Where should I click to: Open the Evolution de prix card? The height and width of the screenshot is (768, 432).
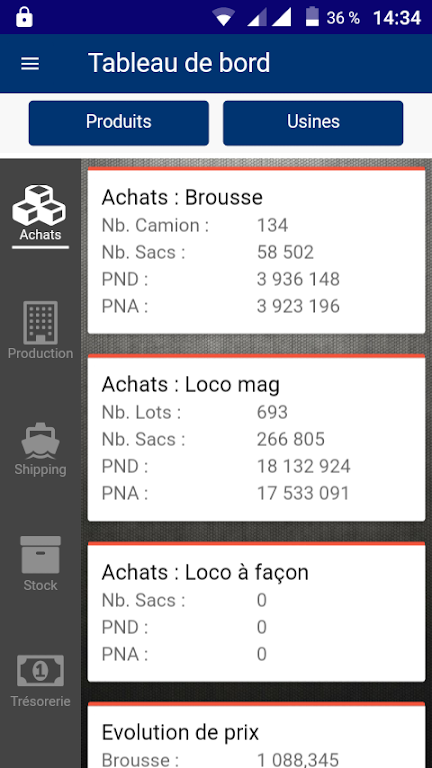(x=256, y=735)
